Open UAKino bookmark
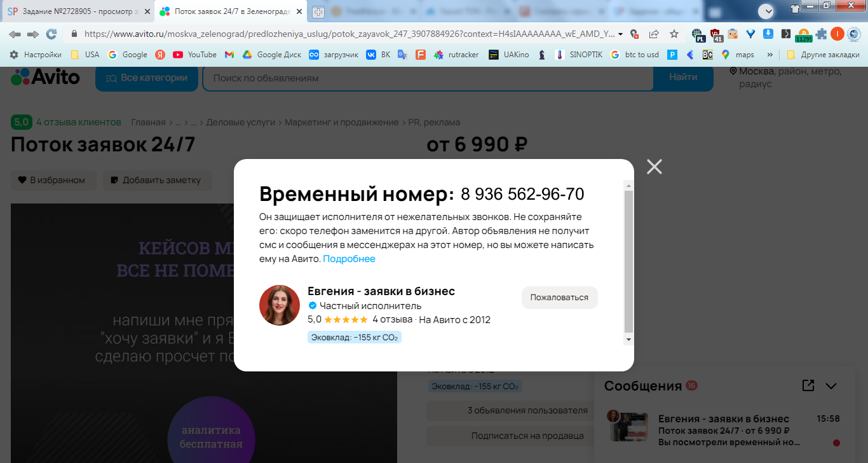868x463 pixels. click(509, 55)
